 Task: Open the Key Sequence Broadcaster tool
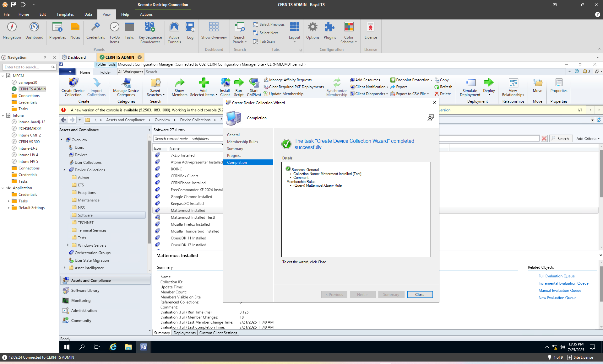pos(150,28)
